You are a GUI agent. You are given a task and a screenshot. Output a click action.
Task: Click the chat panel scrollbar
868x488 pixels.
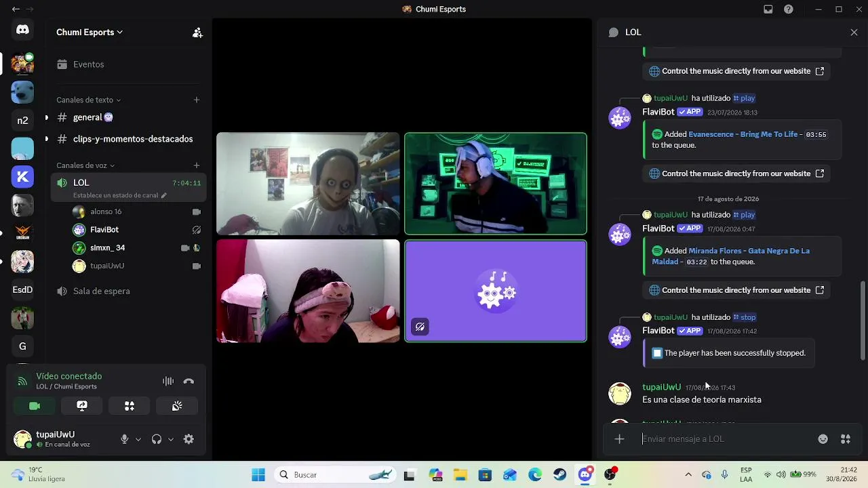(863, 321)
